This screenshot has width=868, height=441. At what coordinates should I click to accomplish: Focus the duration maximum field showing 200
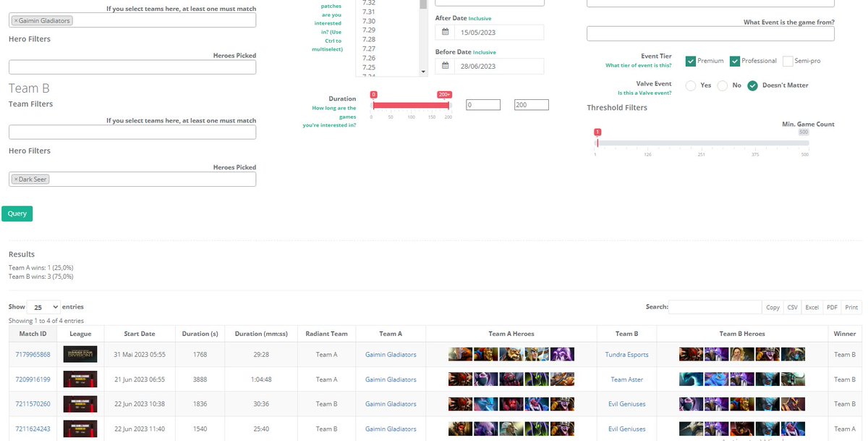[531, 105]
